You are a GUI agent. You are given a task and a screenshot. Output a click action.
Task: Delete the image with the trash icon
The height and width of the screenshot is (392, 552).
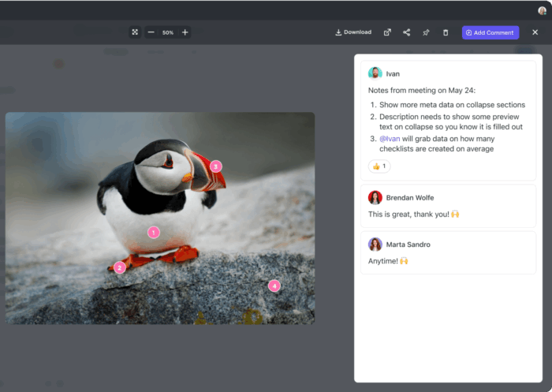pyautogui.click(x=446, y=32)
